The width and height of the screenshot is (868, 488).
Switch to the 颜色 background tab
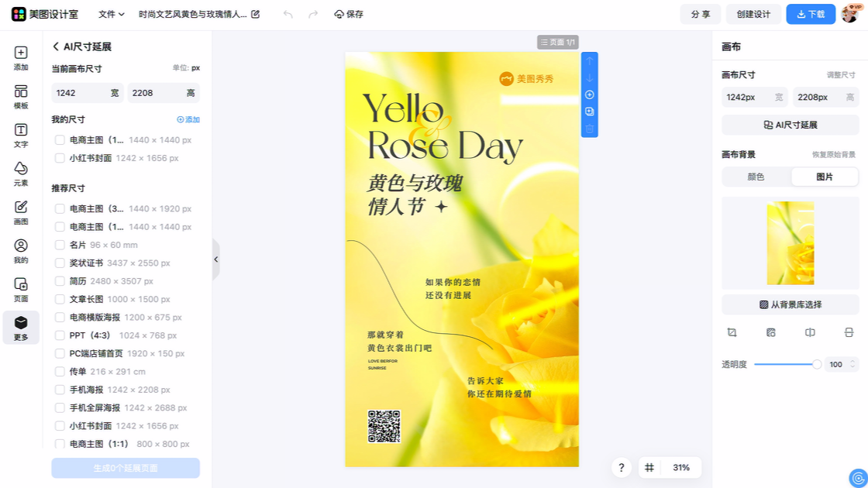click(756, 177)
